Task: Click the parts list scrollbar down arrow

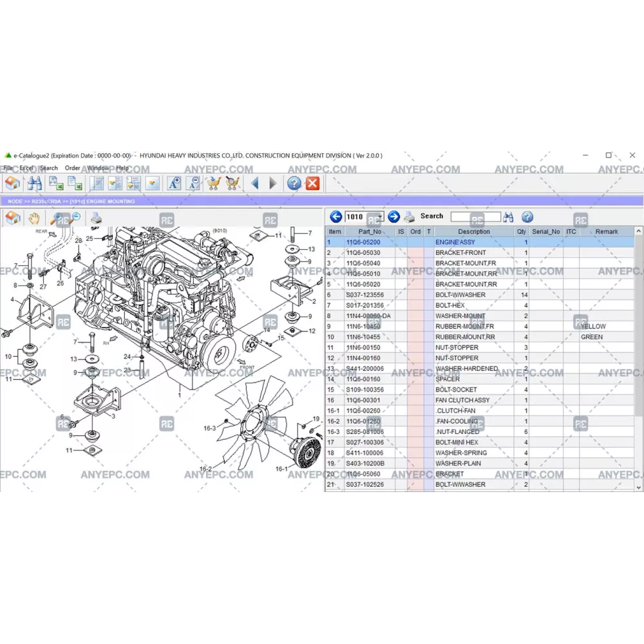Action: [x=638, y=488]
